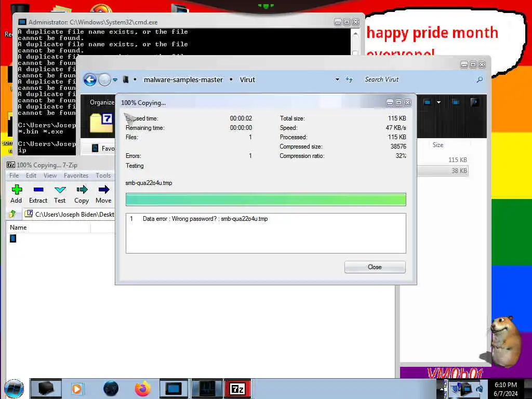
Task: Click malware-samples-master breadcrumb
Action: tap(183, 79)
